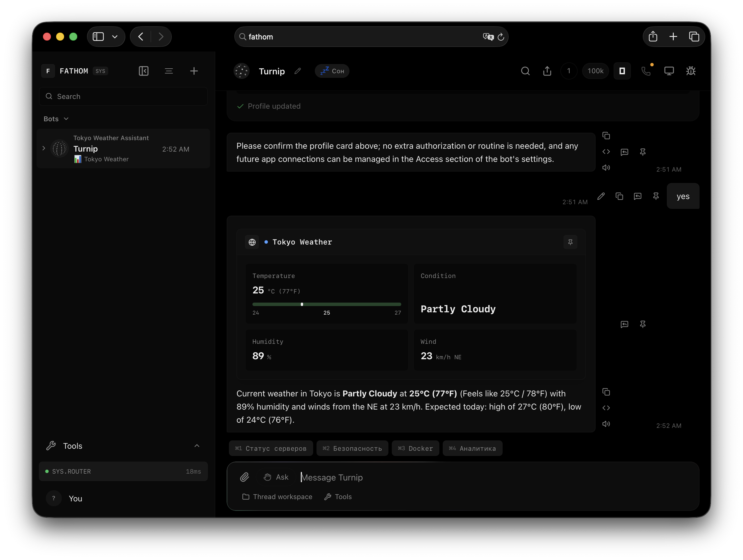Go back with the browser back arrow
The width and height of the screenshot is (743, 560).
[141, 37]
